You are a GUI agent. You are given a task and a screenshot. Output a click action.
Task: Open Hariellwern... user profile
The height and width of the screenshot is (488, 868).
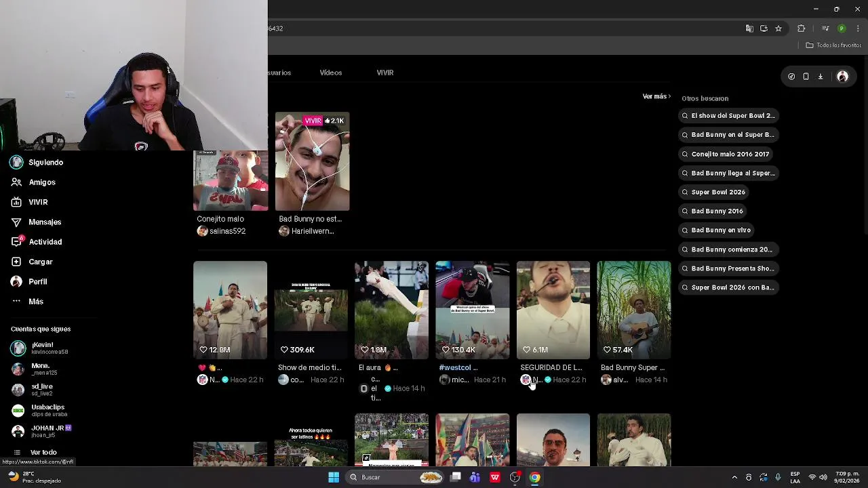(307, 231)
